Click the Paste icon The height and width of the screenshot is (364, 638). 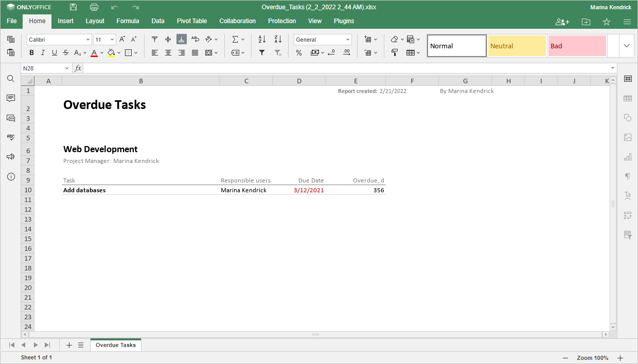[x=11, y=52]
